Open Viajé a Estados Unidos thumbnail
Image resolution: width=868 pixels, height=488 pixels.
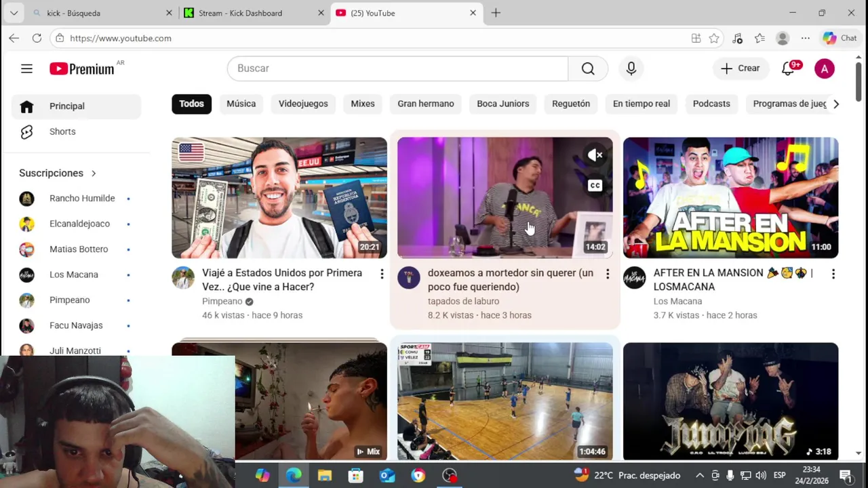click(x=279, y=198)
